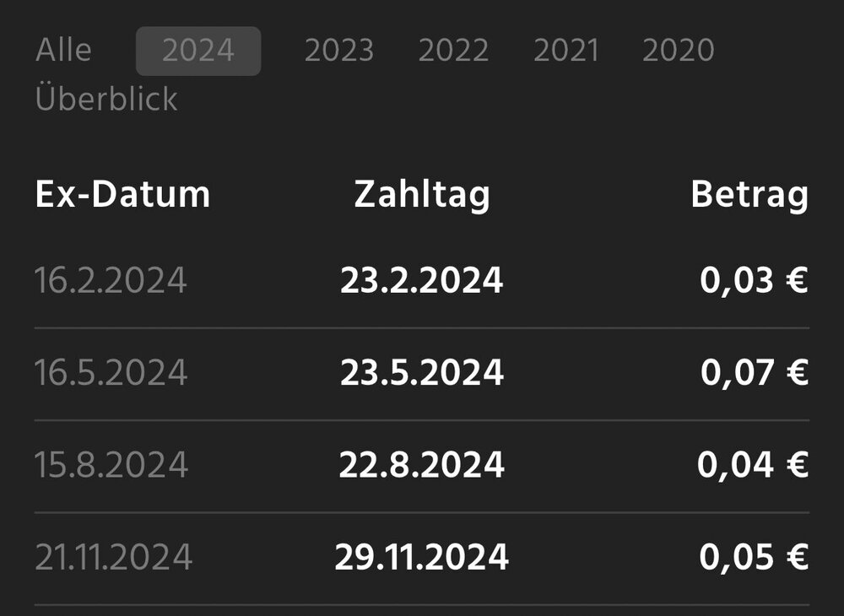Click the 0,07 € amount
The width and height of the screenshot is (844, 616).
pos(754,373)
